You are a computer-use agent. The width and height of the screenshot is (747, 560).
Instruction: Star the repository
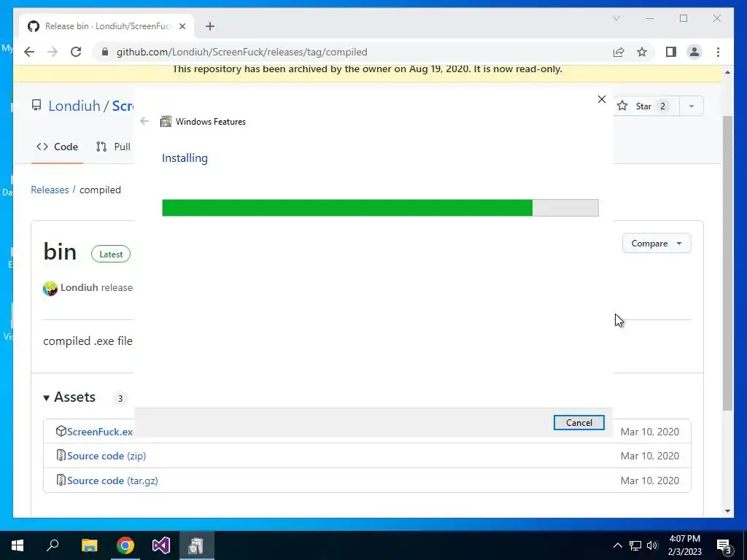pyautogui.click(x=643, y=106)
